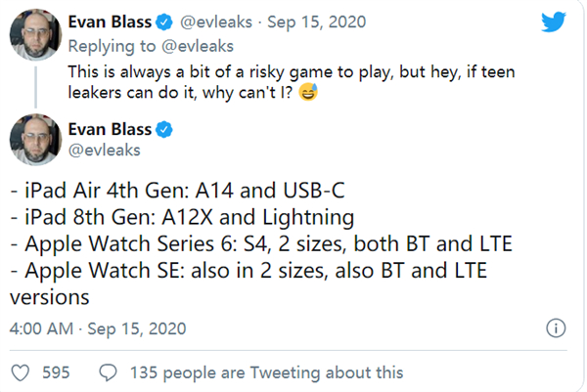This screenshot has width=587, height=392.
Task: Open 'Evan Blass' name above the iPad list
Action: click(x=109, y=128)
